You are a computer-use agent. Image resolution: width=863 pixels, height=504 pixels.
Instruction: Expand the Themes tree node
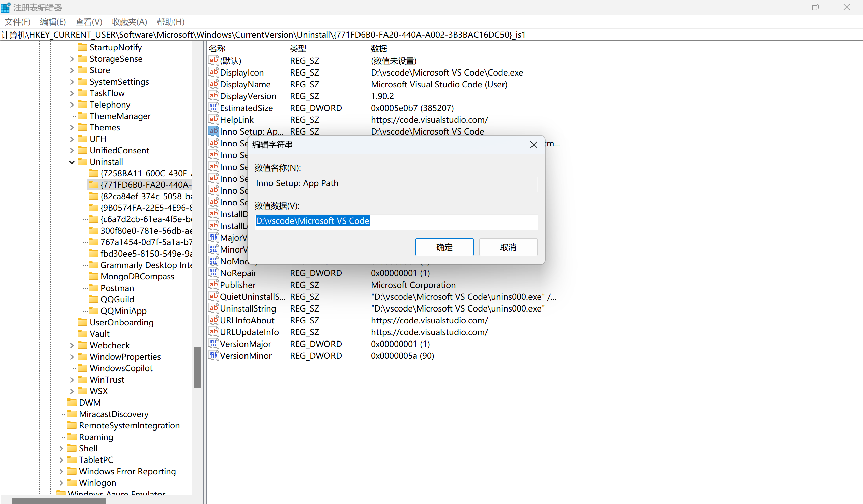pyautogui.click(x=72, y=128)
